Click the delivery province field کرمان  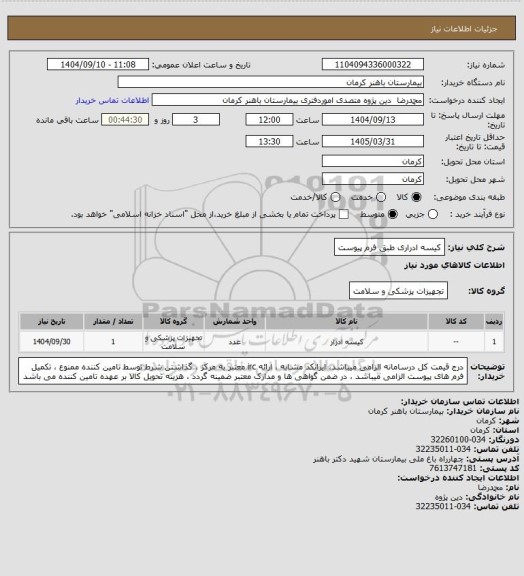(373, 161)
